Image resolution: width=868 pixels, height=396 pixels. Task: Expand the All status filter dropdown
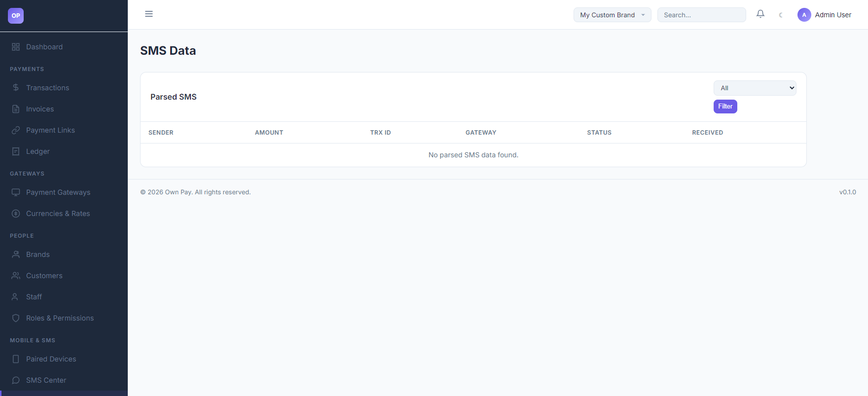pos(755,88)
